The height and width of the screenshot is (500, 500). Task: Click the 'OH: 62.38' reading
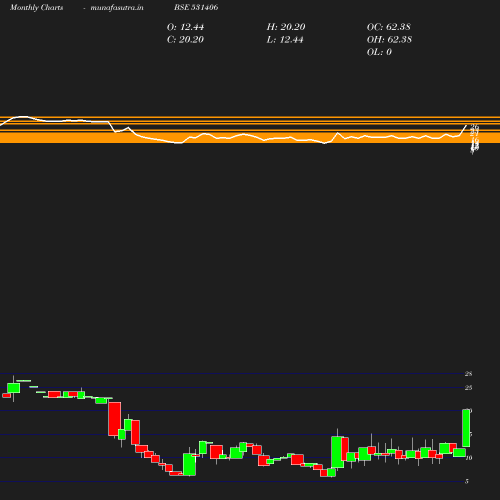(389, 40)
